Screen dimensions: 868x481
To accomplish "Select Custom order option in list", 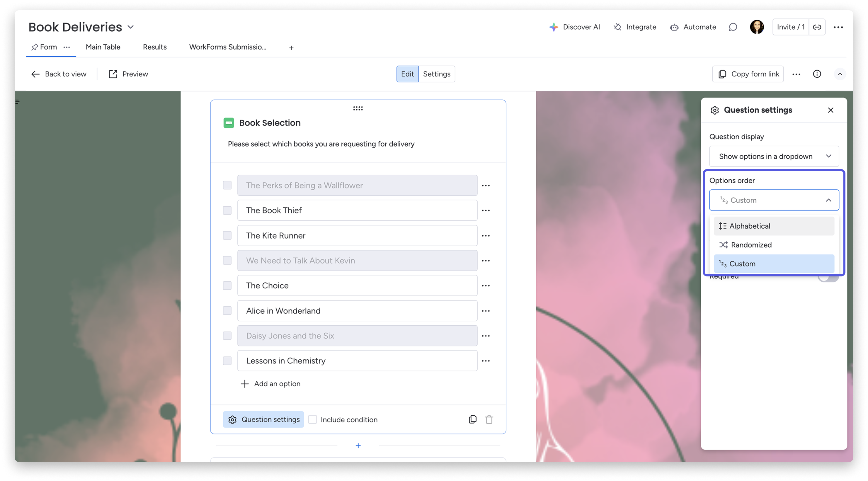I will tap(774, 264).
